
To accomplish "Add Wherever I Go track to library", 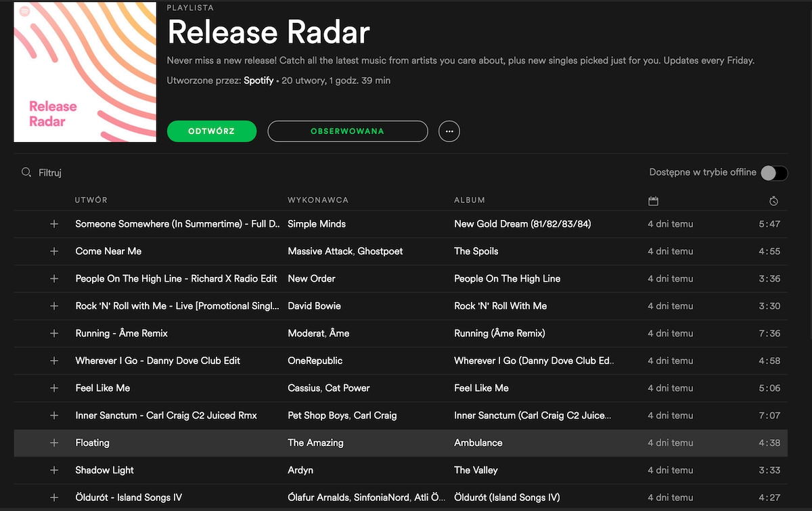I will (54, 361).
